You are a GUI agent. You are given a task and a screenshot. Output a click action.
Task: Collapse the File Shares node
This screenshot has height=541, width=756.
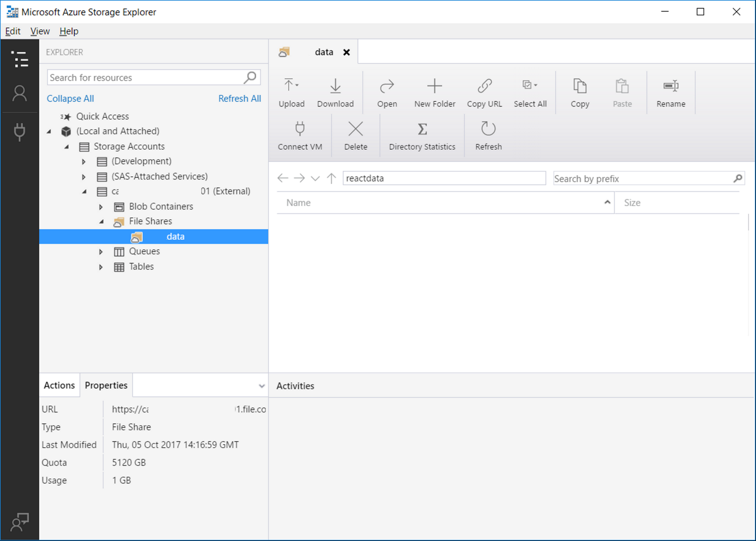coord(102,221)
